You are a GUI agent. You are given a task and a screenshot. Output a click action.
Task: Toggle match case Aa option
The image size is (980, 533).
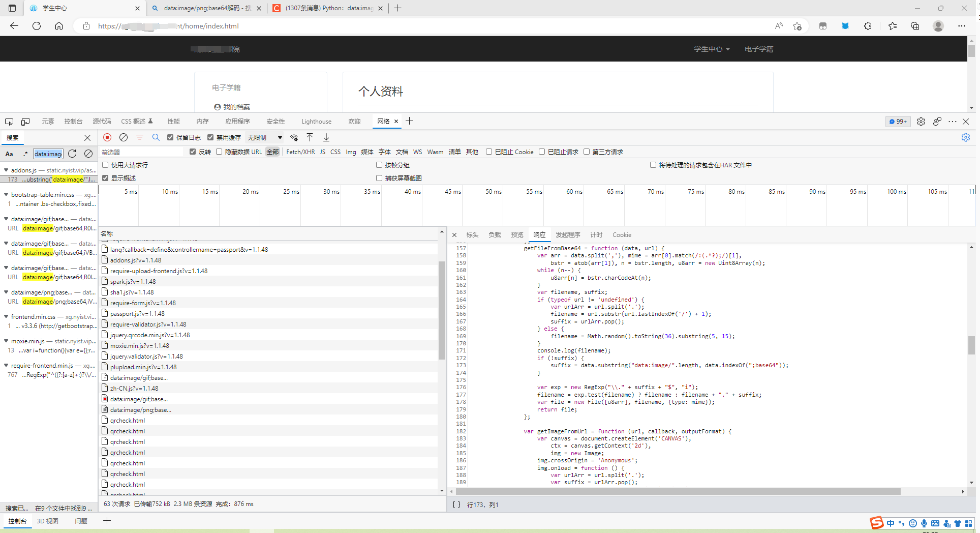pyautogui.click(x=9, y=154)
